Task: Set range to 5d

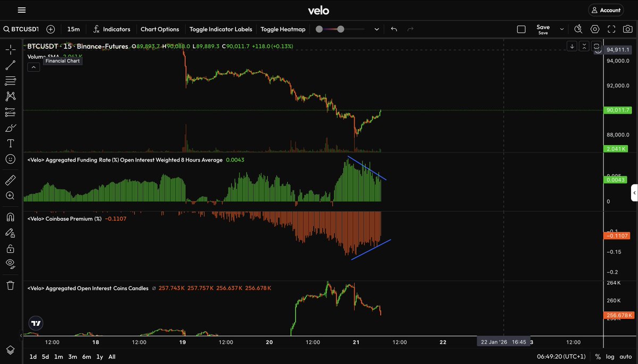Action: [46, 357]
